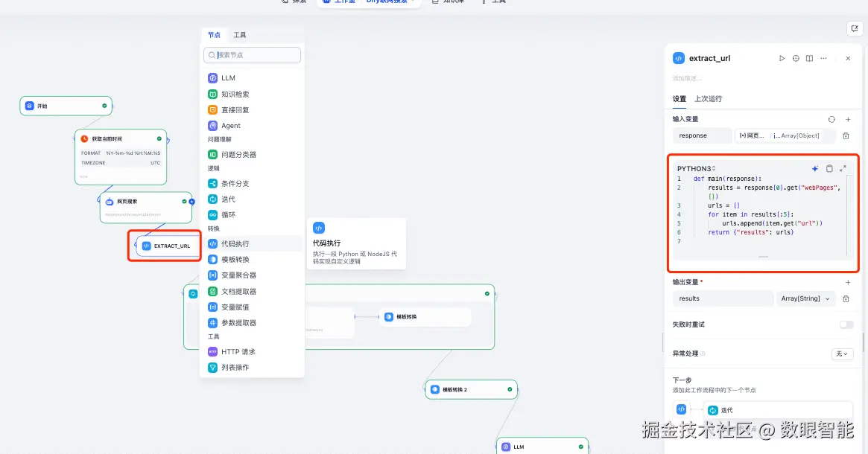Open the Array[String] type dropdown
868x454 pixels.
(x=805, y=298)
